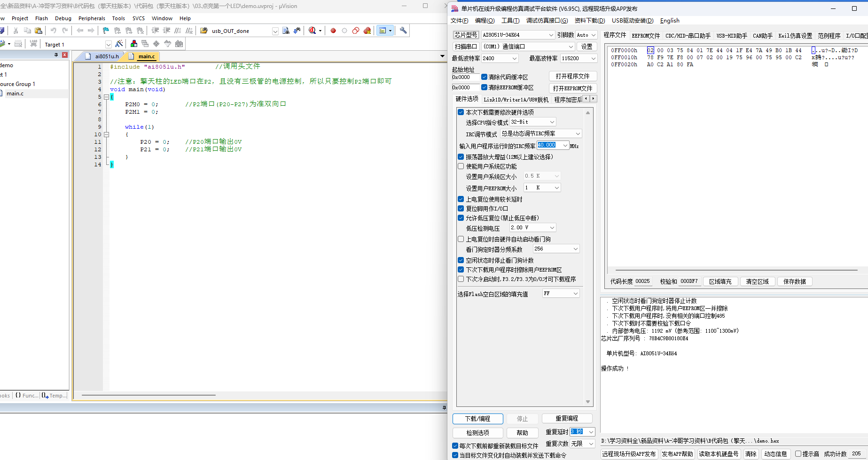Click the hex view horizontal scrollbar
868x460 pixels.
pyautogui.click(x=736, y=270)
